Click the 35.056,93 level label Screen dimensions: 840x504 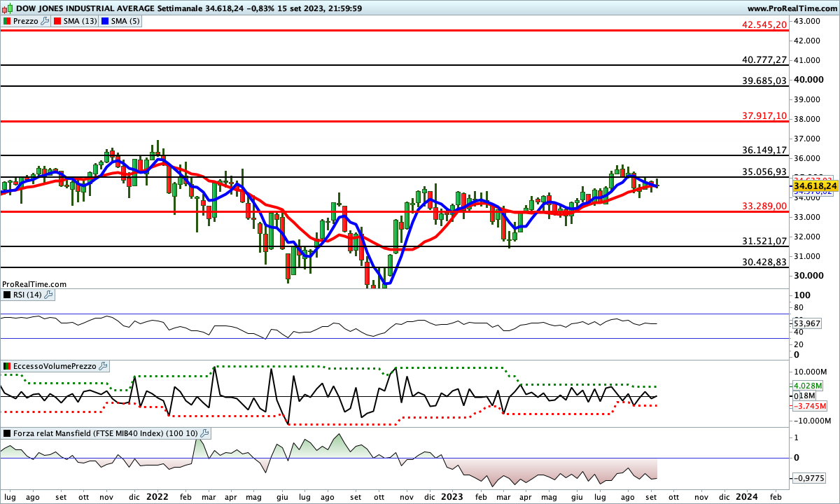764,171
